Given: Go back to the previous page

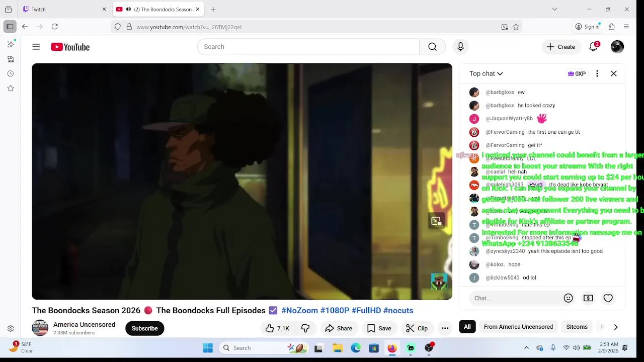Looking at the screenshot, I should tap(25, 27).
